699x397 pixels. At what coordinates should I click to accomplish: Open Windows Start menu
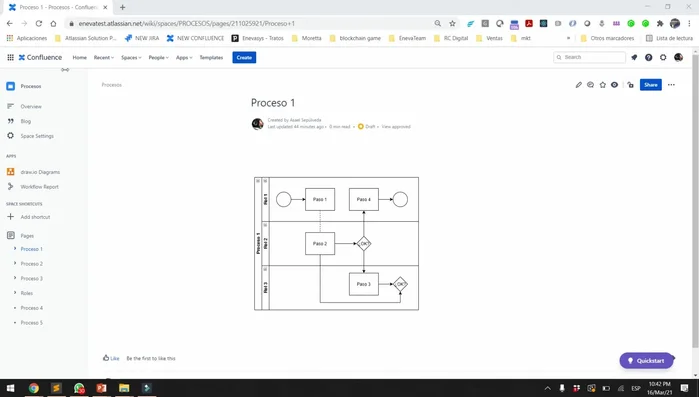11,388
